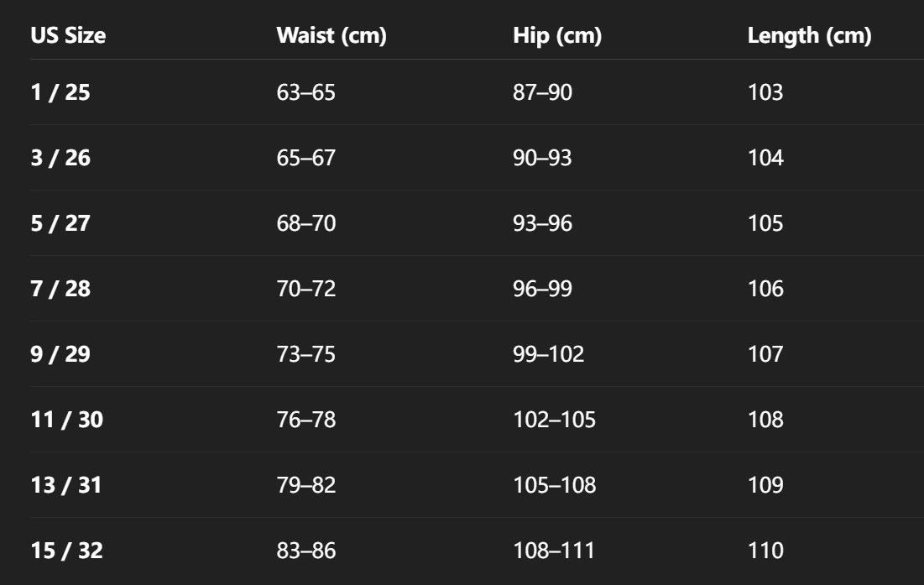Select the 11 / 30 size cell
924x585 pixels.
pyautogui.click(x=66, y=420)
